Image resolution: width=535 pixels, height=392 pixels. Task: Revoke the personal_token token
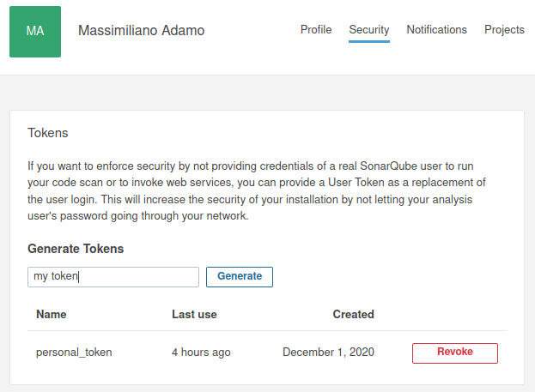click(x=455, y=353)
